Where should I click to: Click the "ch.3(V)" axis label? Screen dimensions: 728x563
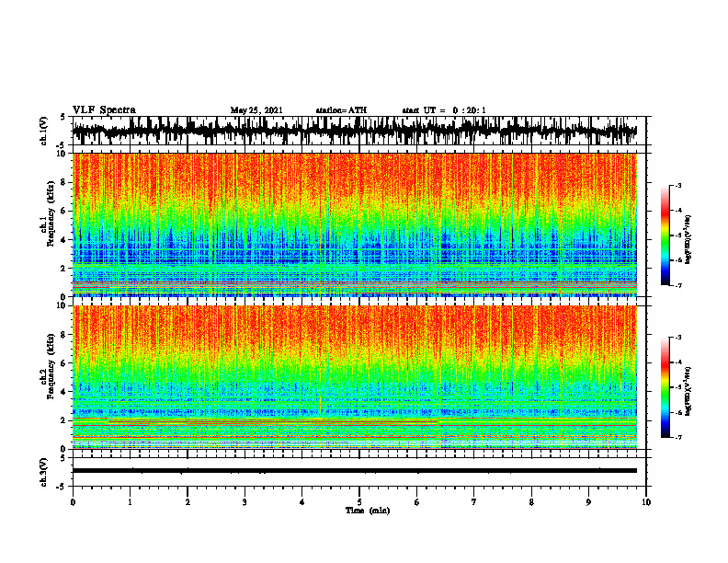44,472
